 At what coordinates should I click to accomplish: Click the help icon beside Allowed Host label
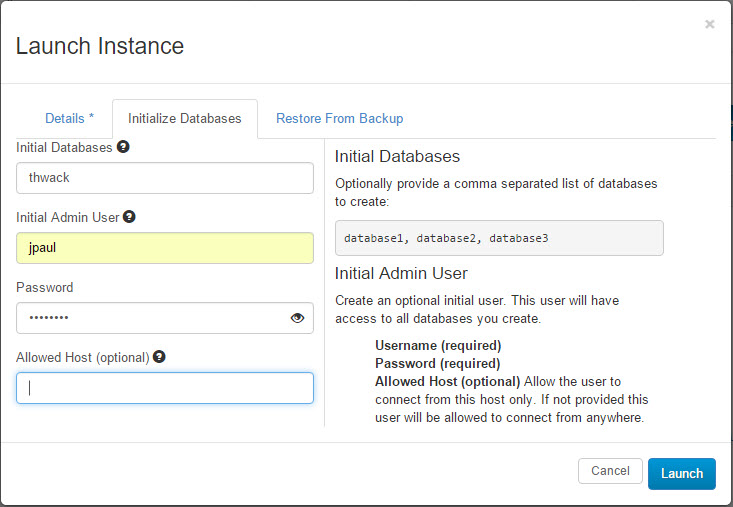tap(159, 357)
